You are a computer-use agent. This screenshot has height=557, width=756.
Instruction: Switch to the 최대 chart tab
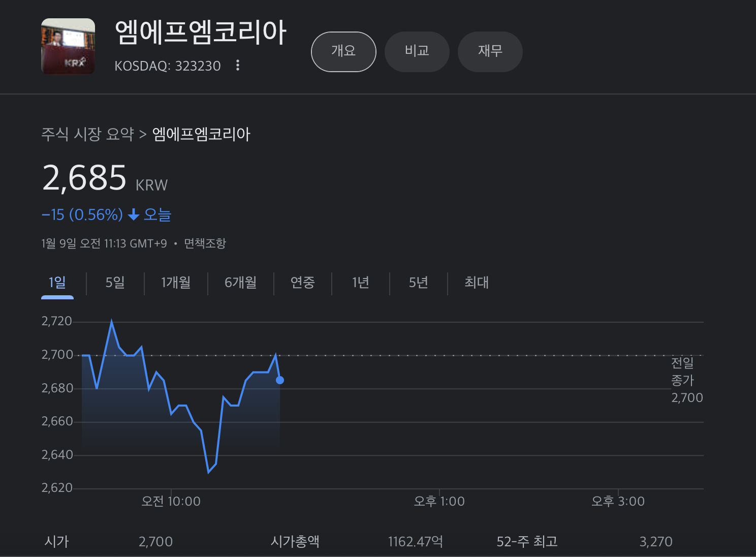[477, 283]
